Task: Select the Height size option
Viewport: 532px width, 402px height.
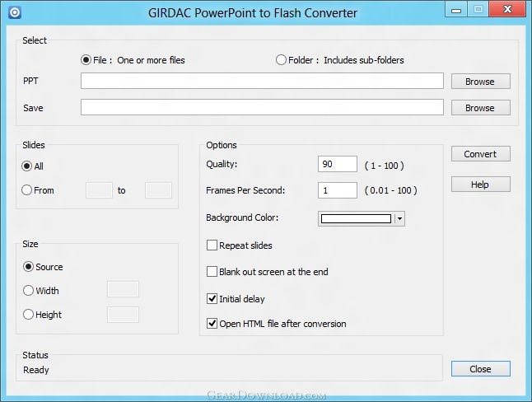Action: [28, 315]
